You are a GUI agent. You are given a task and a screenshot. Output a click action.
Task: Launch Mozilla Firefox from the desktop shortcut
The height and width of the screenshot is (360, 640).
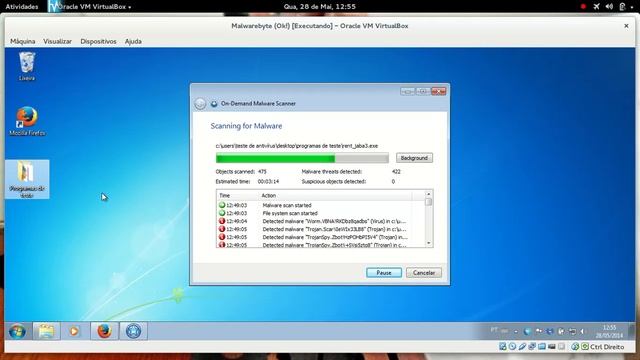pos(27,121)
